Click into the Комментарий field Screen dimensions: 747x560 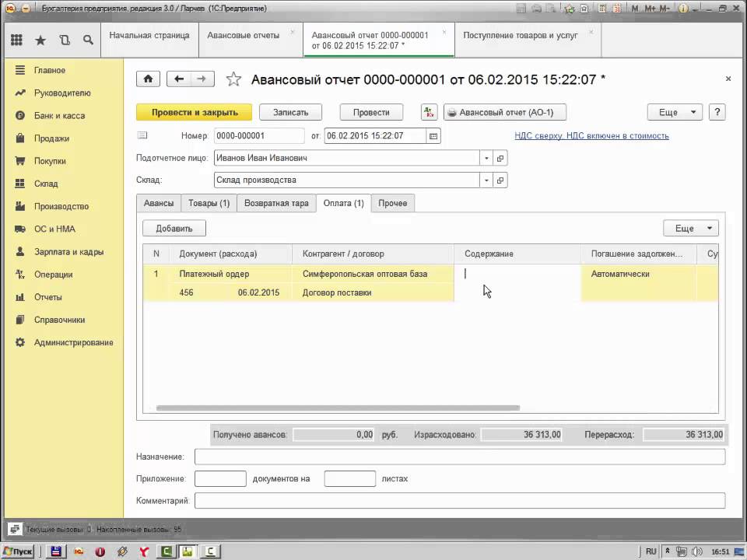[x=460, y=501]
